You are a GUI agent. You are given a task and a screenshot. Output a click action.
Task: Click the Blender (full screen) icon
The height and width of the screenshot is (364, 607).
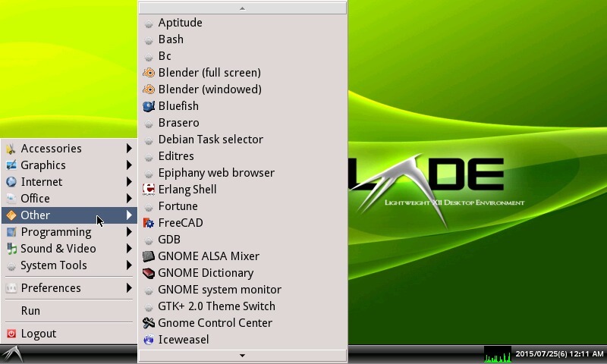(149, 73)
